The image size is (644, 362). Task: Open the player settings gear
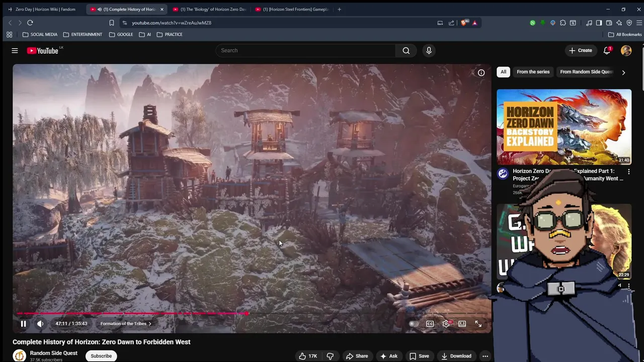[446, 324]
